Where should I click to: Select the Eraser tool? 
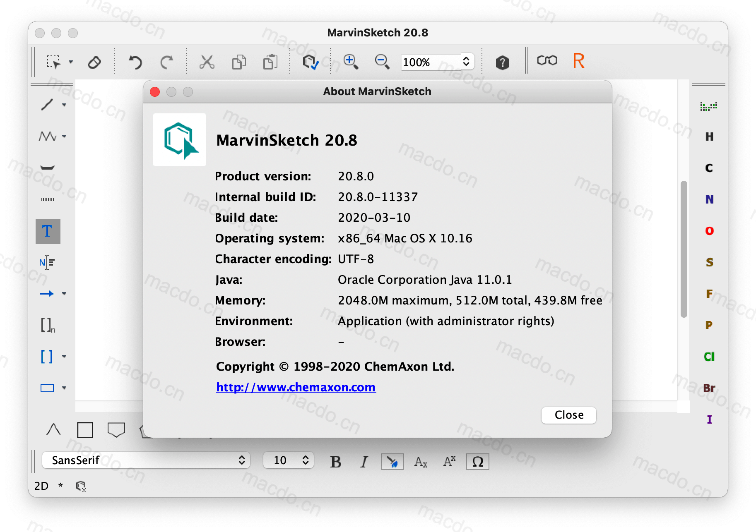coord(94,62)
